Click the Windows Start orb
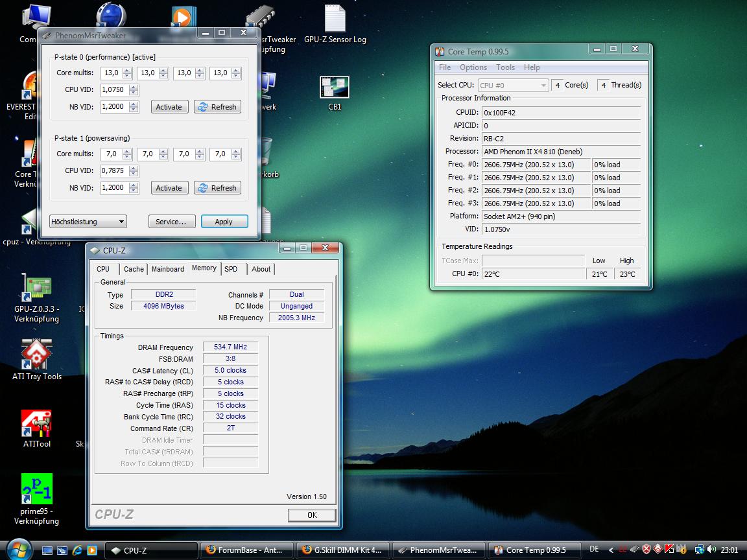Image resolution: width=747 pixels, height=560 pixels. (18, 550)
